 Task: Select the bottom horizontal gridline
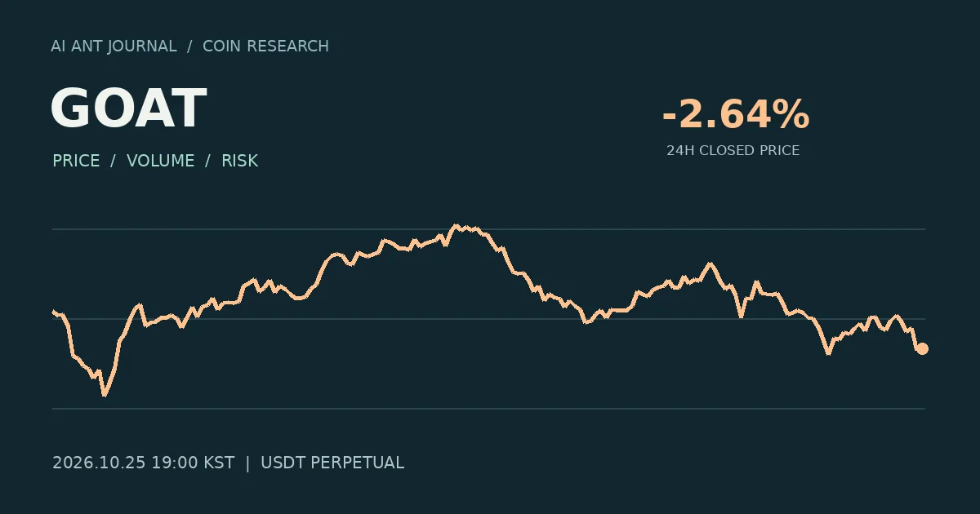[x=488, y=408]
